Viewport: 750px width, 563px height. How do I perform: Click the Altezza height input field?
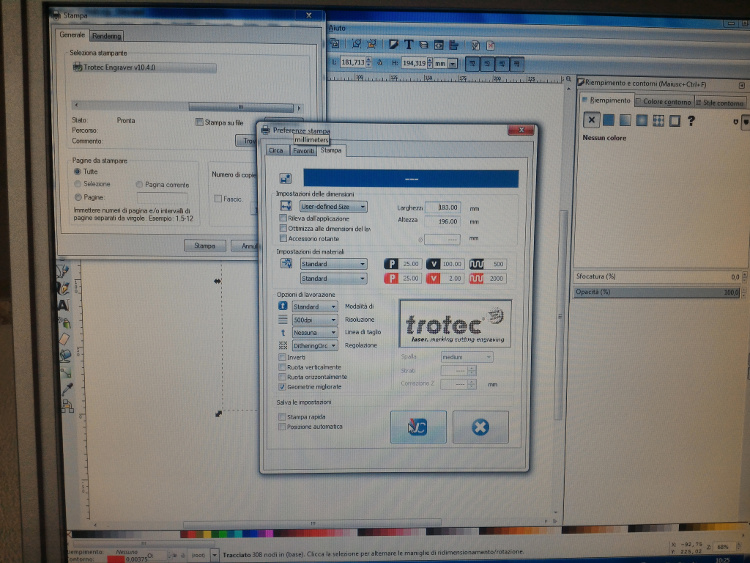tap(442, 221)
